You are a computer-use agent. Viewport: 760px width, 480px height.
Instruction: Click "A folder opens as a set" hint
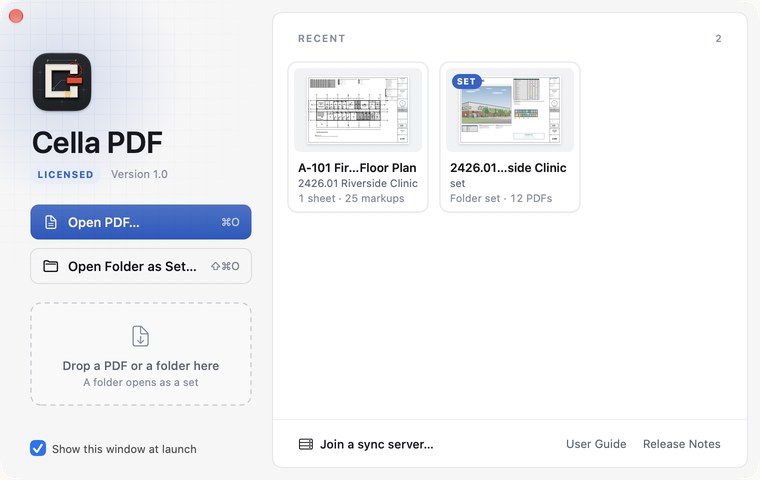pos(141,383)
